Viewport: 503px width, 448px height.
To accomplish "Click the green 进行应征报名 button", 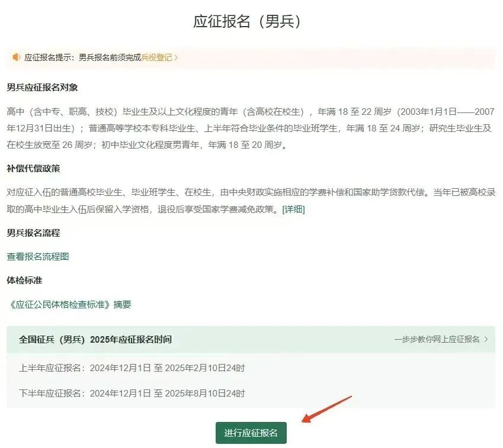I will pyautogui.click(x=251, y=433).
